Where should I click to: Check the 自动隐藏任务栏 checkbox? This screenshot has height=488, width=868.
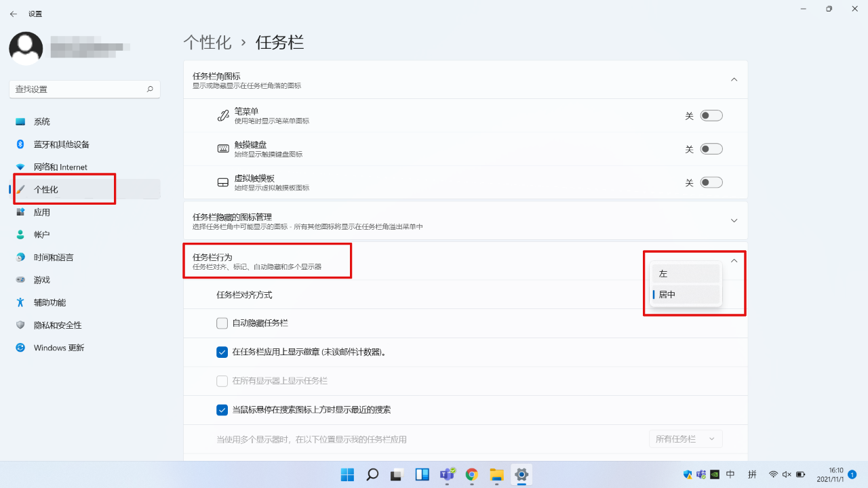(222, 323)
